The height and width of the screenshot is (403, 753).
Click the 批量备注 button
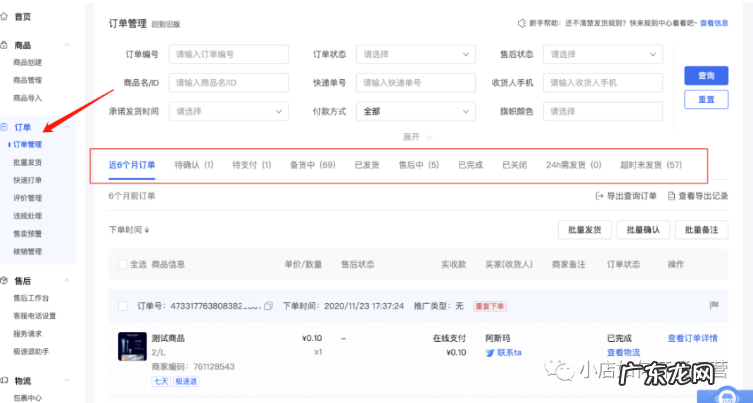pos(702,230)
